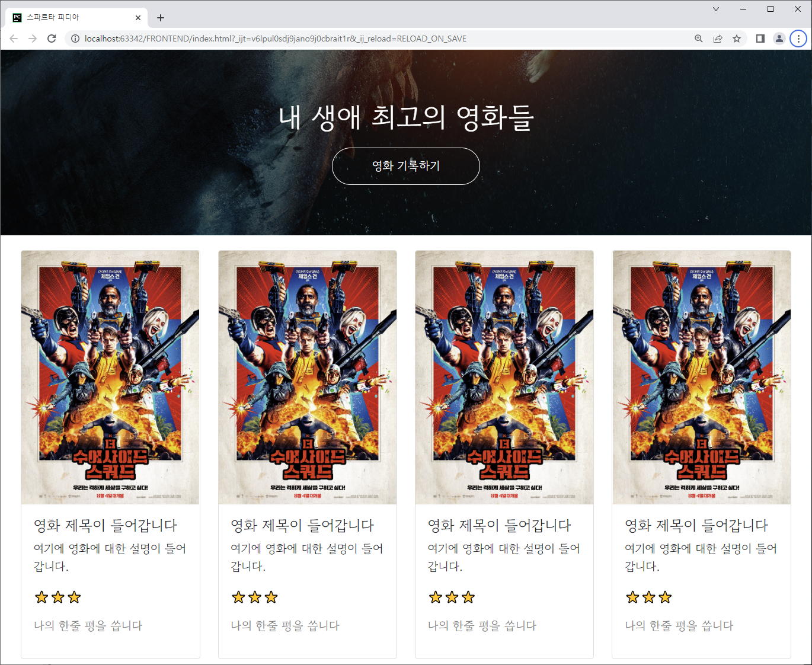This screenshot has width=812, height=665.
Task: Click the first card's movie poster
Action: tap(110, 378)
